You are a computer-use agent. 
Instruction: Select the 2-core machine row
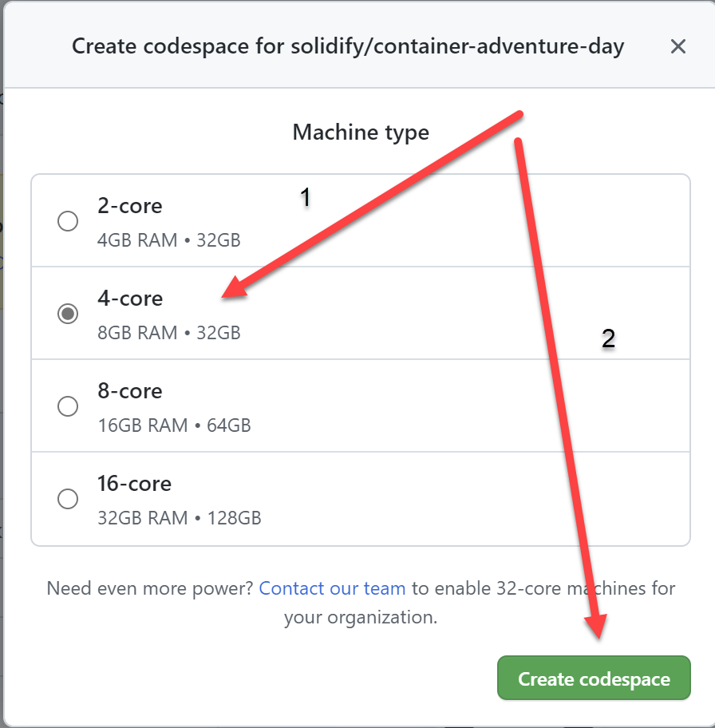coord(359,221)
